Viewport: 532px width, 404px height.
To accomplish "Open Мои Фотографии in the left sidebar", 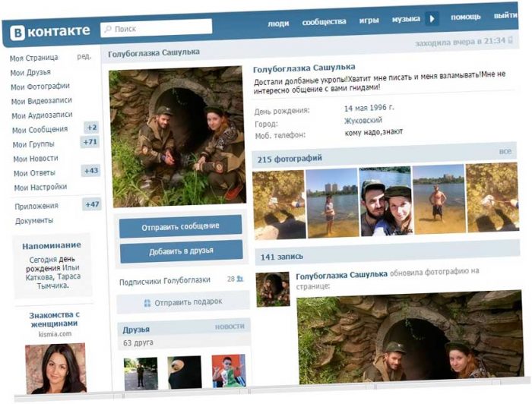I will tap(40, 87).
